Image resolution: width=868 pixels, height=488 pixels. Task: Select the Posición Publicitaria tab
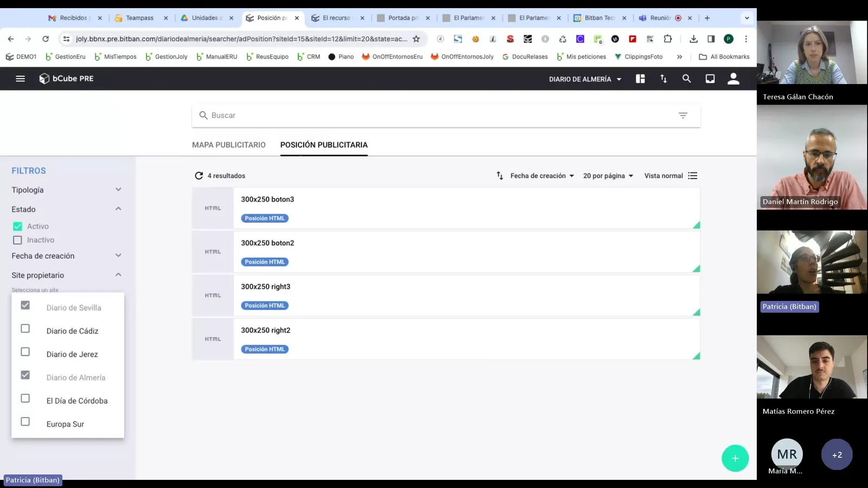tap(324, 145)
